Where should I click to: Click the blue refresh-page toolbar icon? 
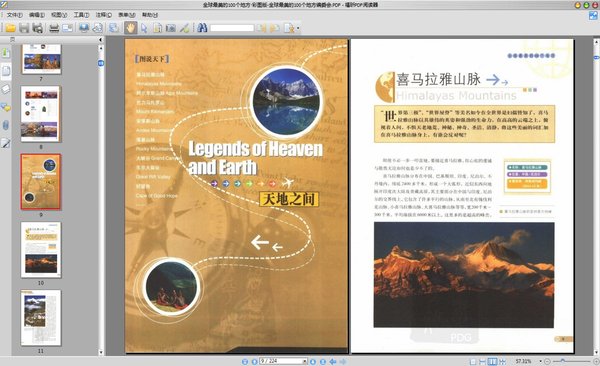pyautogui.click(x=114, y=28)
